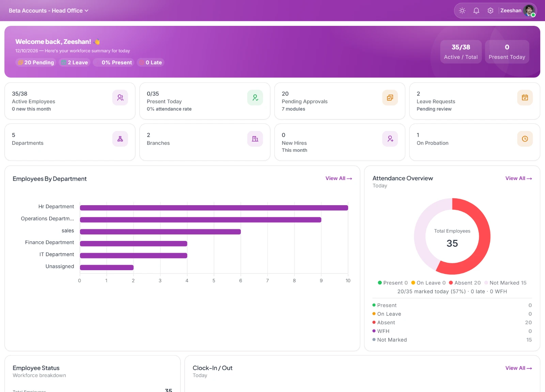Screen dimensions: 545x392
Task: Click the Leave Requests calendar icon
Action: point(525,98)
